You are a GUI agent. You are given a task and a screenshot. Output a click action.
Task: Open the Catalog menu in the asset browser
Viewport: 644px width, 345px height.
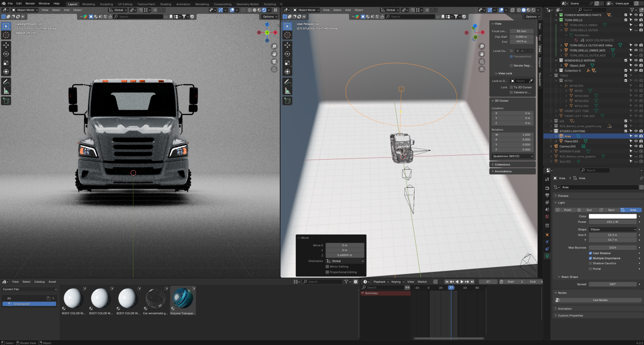(39, 282)
